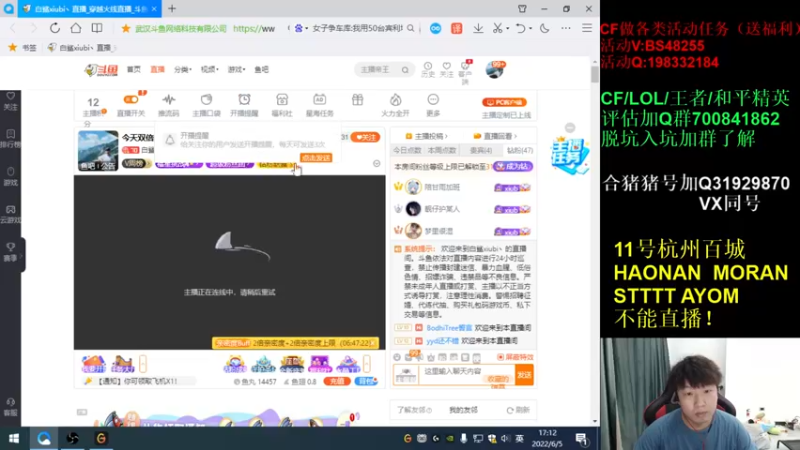Open the Windows Start button
Viewport: 800px width, 450px height.
pos(14,438)
